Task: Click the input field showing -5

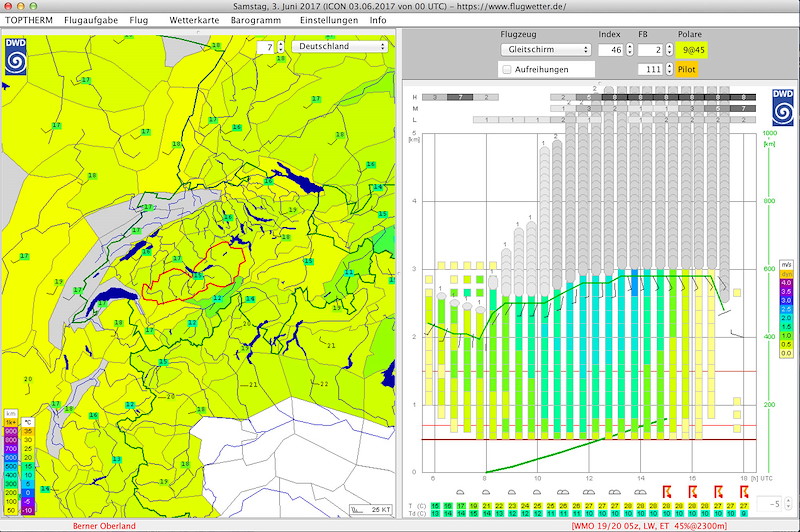Action: click(x=770, y=504)
